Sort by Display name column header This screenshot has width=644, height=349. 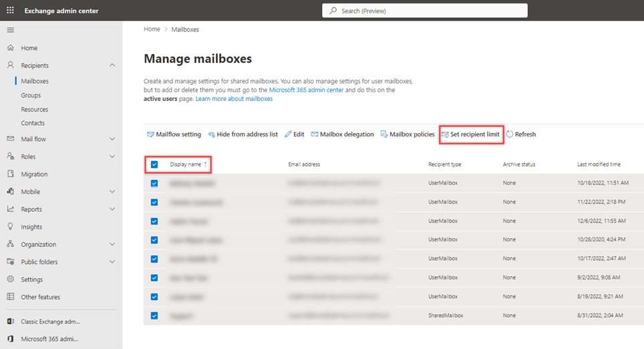click(186, 164)
